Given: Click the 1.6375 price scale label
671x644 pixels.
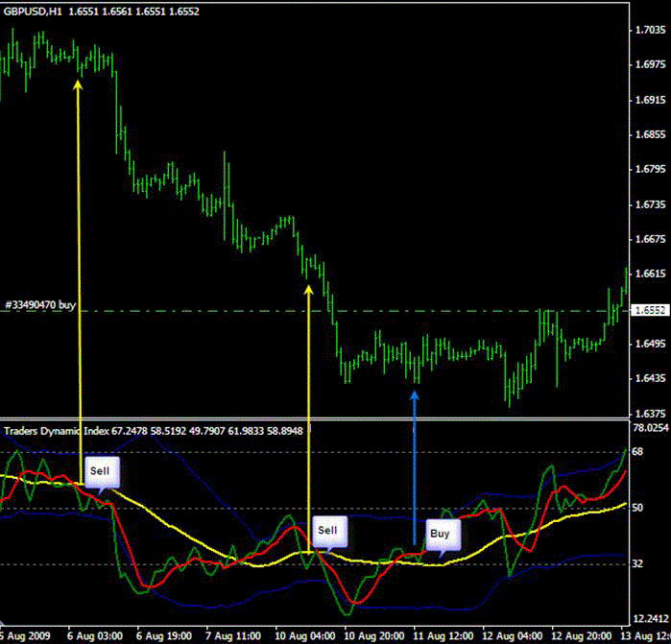Looking at the screenshot, I should 651,414.
